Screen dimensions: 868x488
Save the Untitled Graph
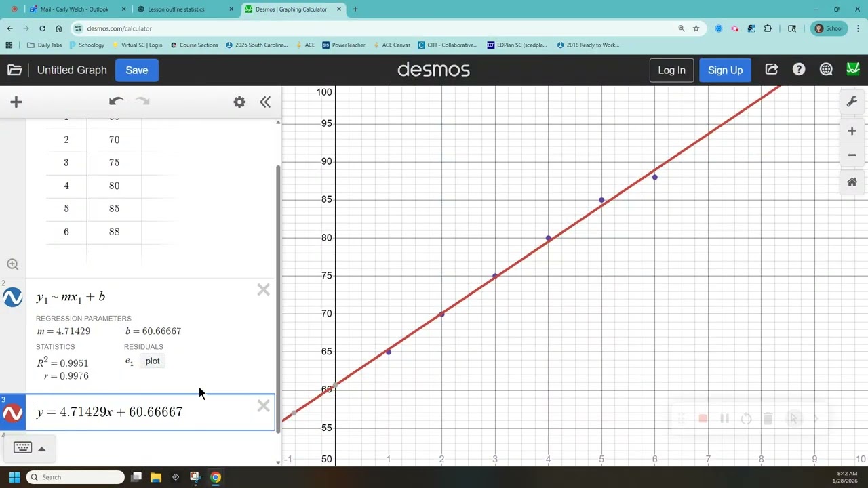pyautogui.click(x=137, y=70)
